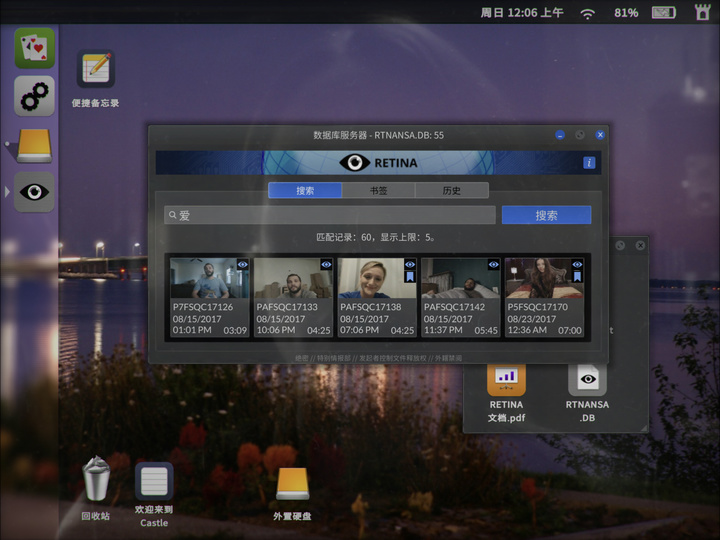Click the search text field containing 爱

pos(330,215)
